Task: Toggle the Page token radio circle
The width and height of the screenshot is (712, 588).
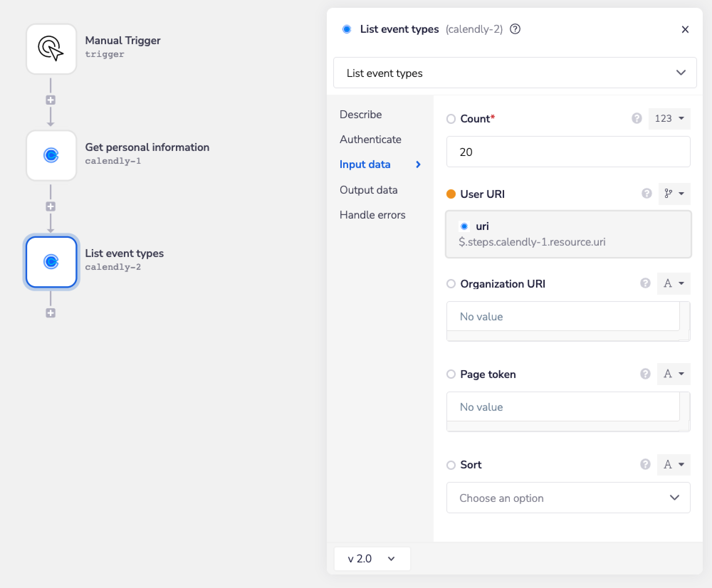Action: (451, 374)
